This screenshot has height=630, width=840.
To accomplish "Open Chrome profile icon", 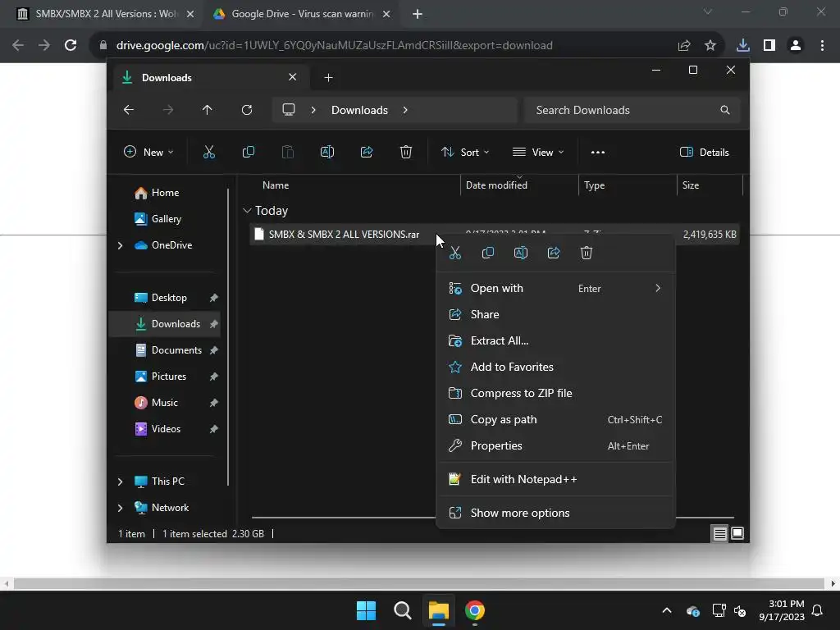I will click(796, 46).
